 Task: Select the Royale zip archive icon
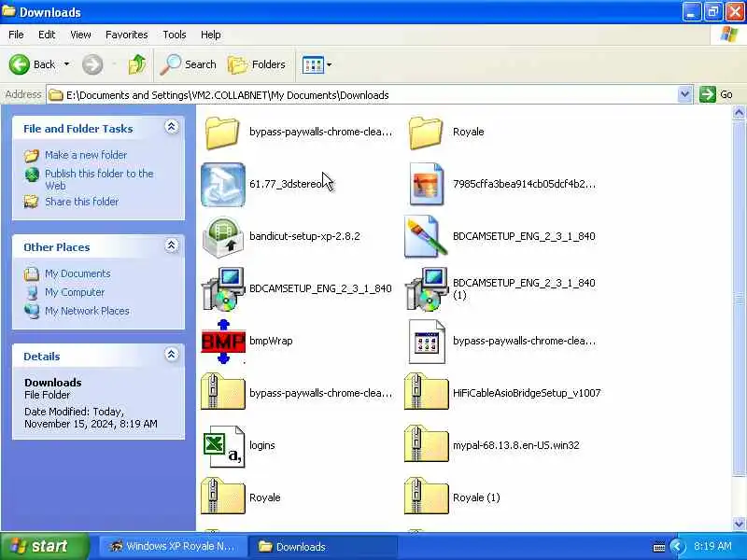(x=222, y=497)
